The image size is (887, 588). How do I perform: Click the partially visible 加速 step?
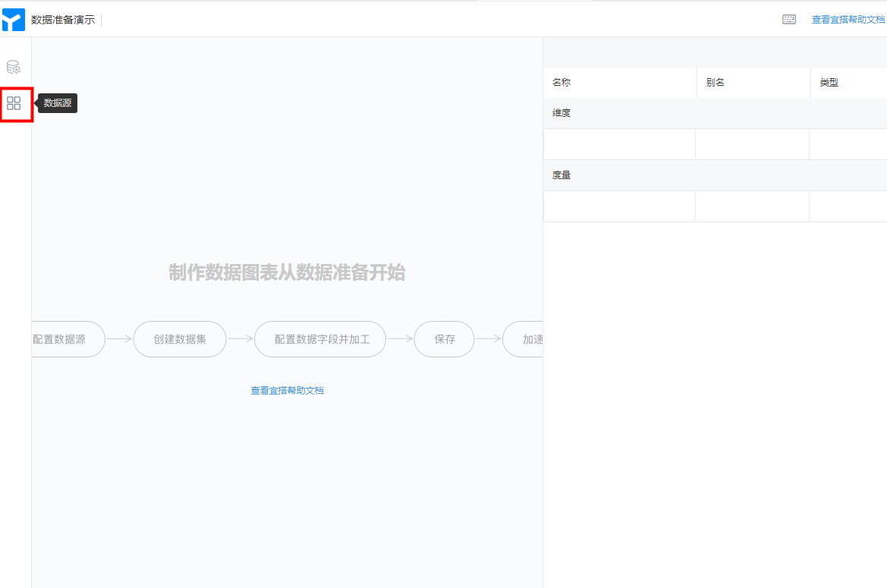tap(524, 339)
